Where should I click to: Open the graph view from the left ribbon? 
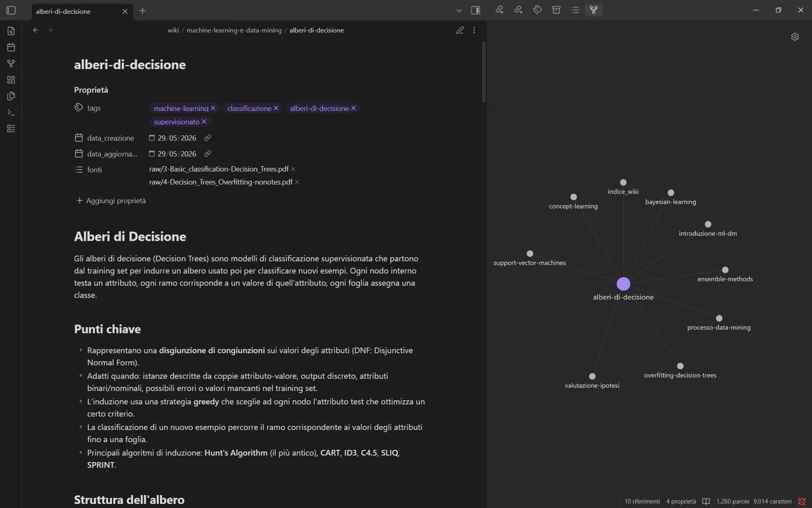[x=11, y=64]
